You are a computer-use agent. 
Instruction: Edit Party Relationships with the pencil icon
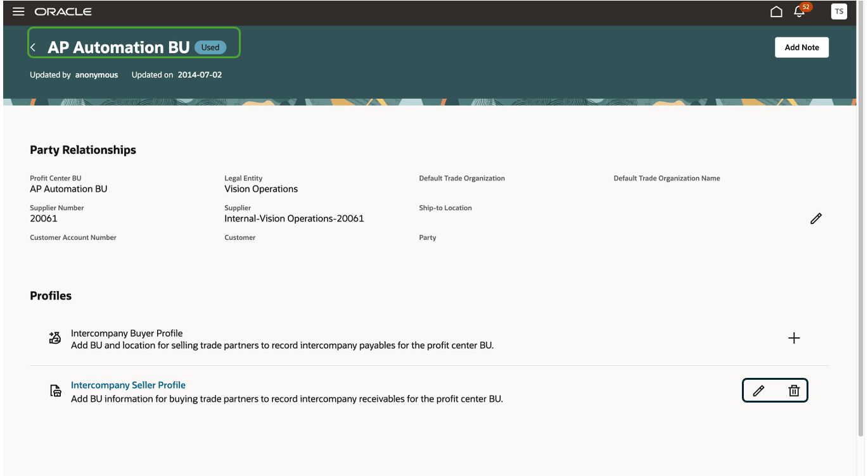[x=816, y=218]
